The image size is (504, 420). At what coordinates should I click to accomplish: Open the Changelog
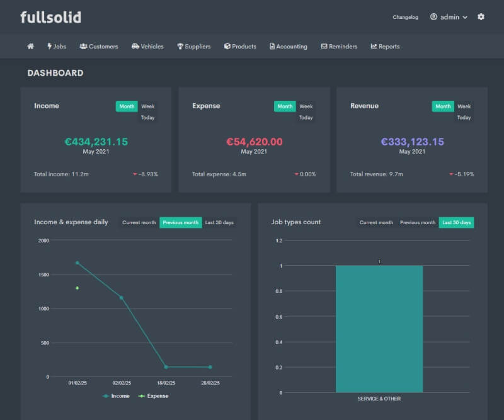(x=405, y=17)
